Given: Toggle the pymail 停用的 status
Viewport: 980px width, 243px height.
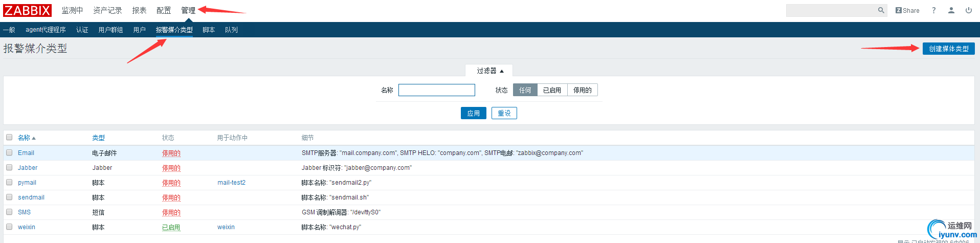Looking at the screenshot, I should [x=171, y=183].
